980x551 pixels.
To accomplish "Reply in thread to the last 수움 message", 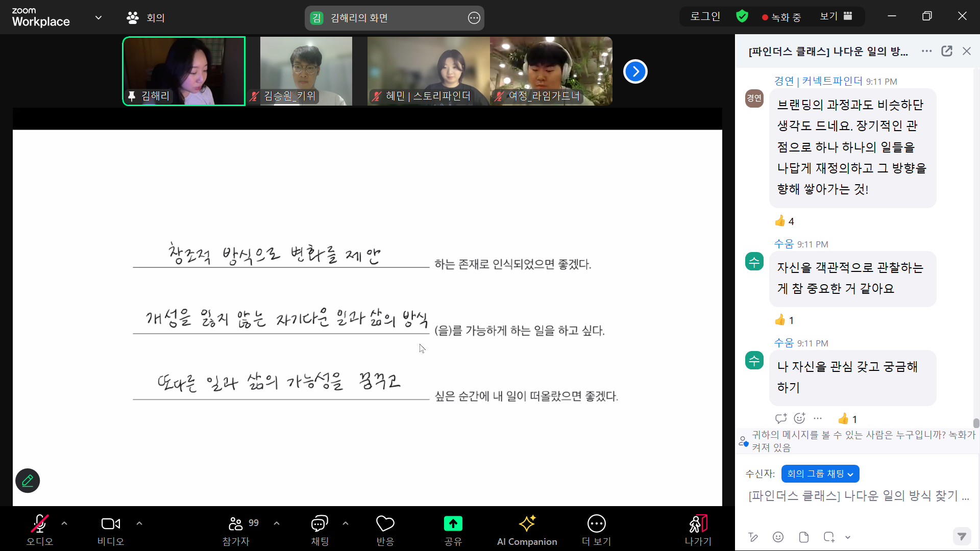I will 781,418.
